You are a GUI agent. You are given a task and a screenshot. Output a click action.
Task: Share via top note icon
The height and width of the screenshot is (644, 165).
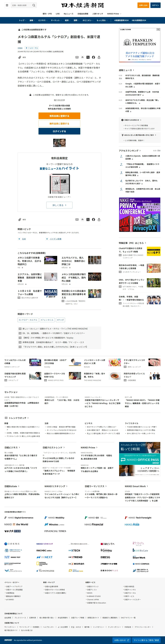point(82,57)
